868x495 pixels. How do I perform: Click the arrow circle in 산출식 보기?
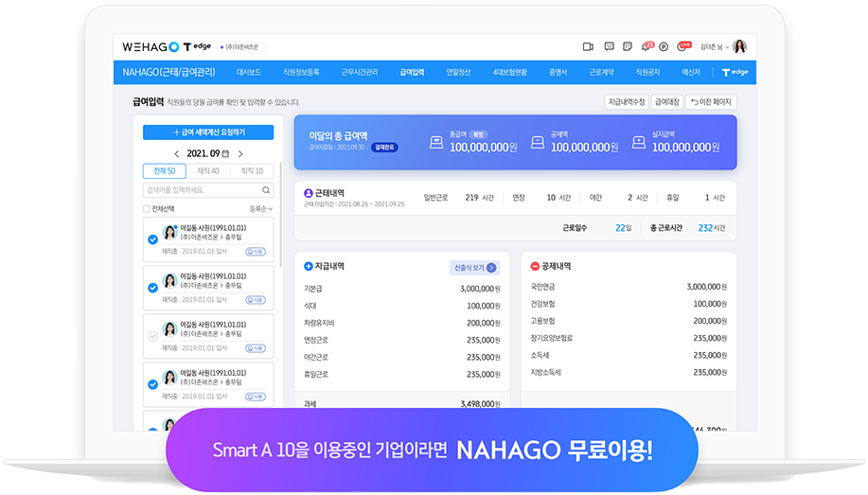click(x=491, y=268)
